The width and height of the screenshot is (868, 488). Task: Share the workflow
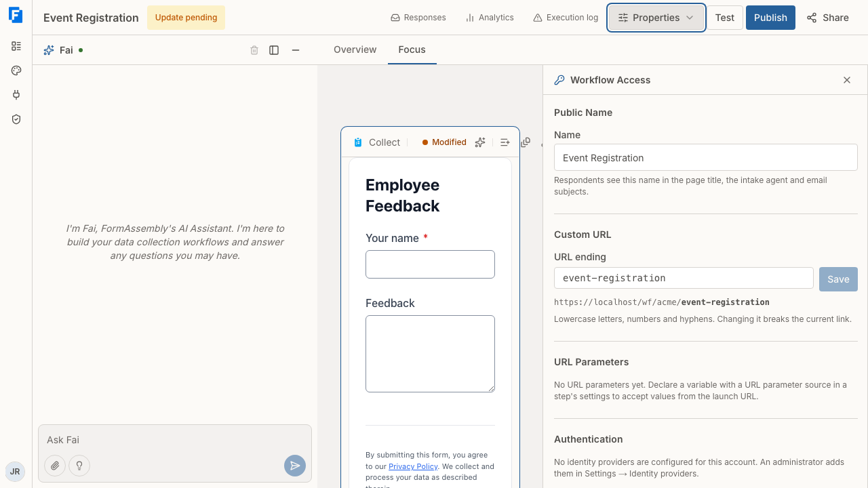point(828,18)
